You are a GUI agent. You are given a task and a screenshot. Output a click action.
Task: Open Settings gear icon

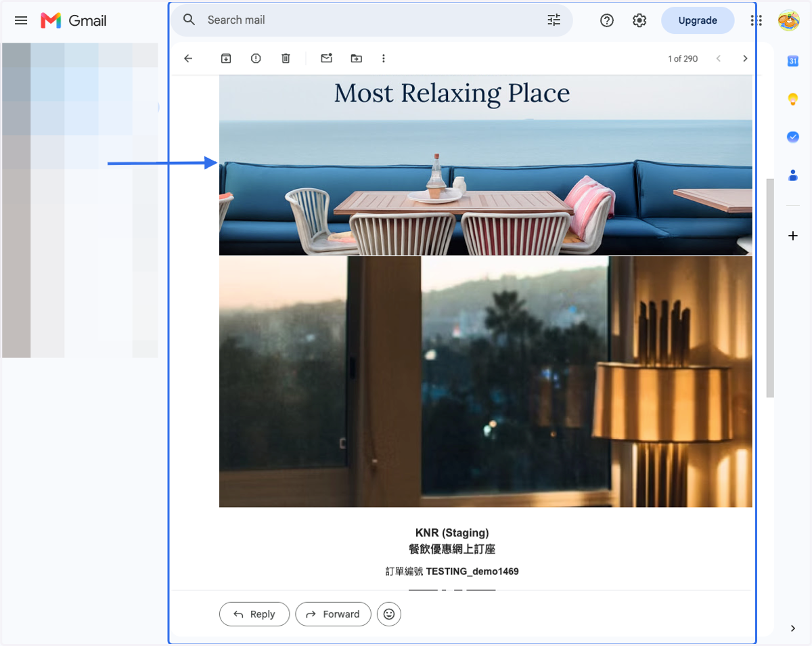639,20
